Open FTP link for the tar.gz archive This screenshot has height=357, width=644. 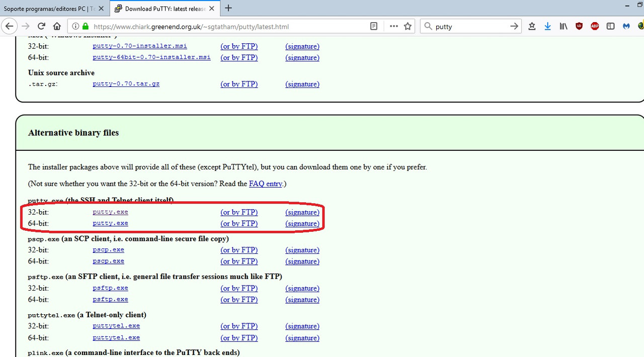pyautogui.click(x=239, y=84)
